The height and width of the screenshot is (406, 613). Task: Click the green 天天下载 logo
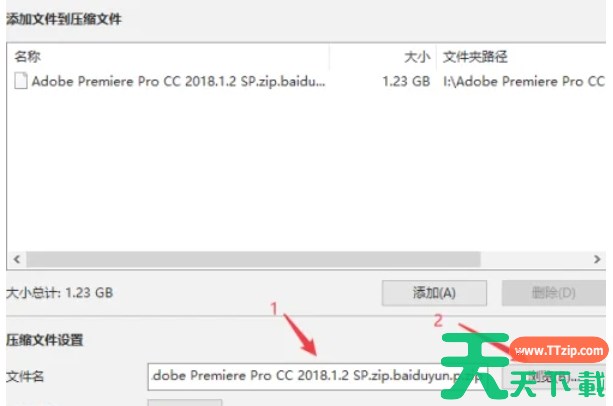point(523,367)
